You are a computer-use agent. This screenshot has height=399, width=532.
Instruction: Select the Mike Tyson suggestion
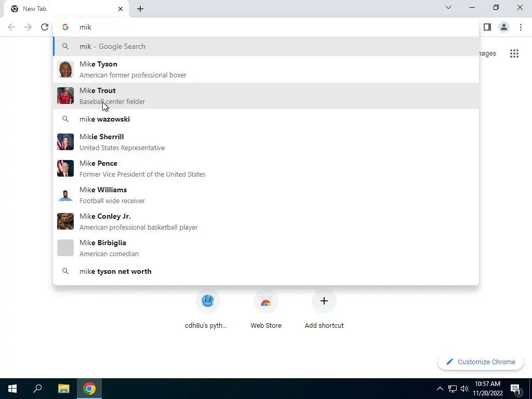coord(266,69)
